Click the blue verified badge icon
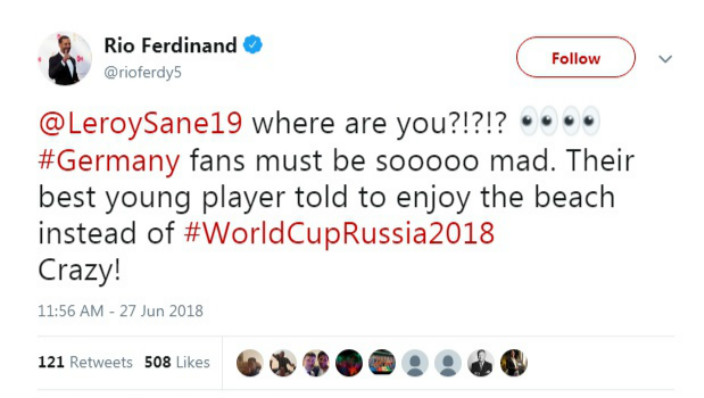This screenshot has height=398, width=704. point(253,45)
